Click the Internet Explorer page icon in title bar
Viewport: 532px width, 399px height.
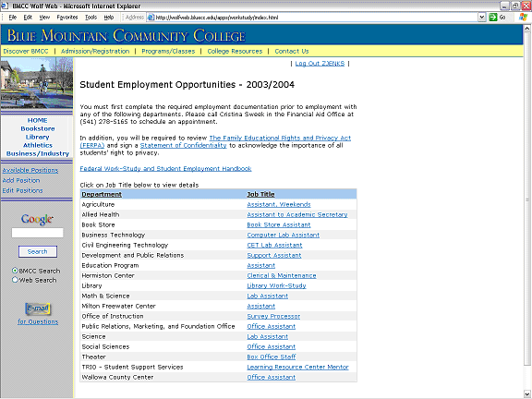pyautogui.click(x=4, y=6)
